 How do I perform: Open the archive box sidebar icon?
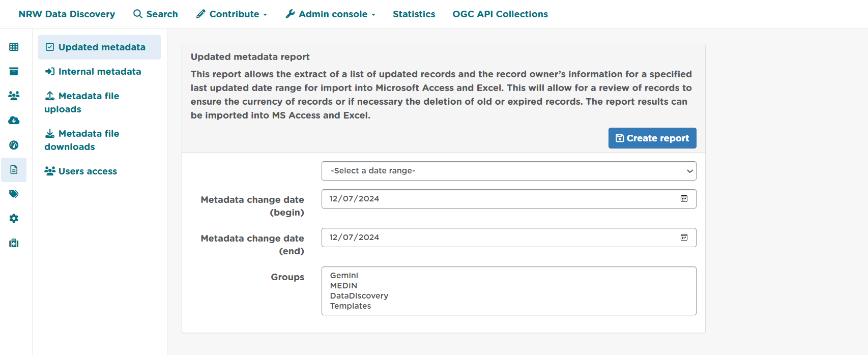(x=14, y=71)
